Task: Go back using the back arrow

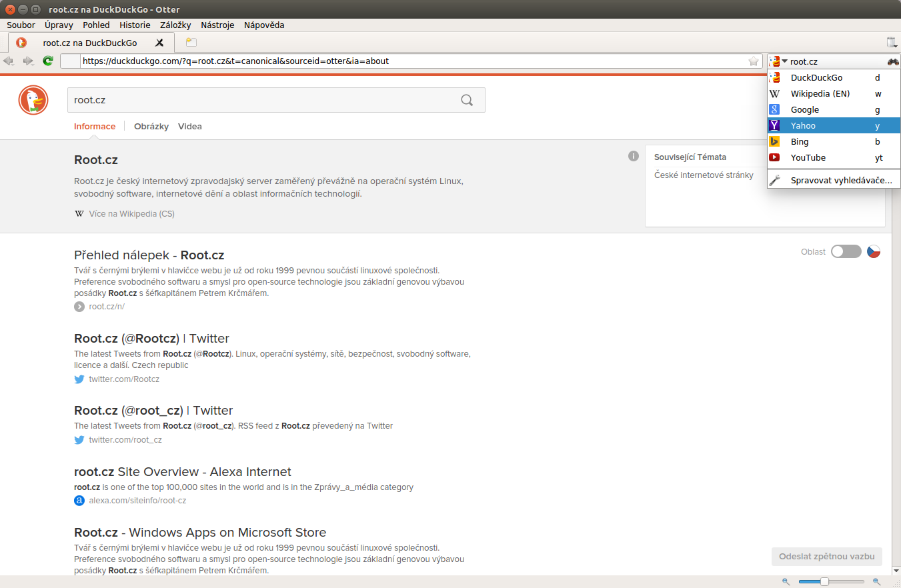Action: click(x=9, y=61)
